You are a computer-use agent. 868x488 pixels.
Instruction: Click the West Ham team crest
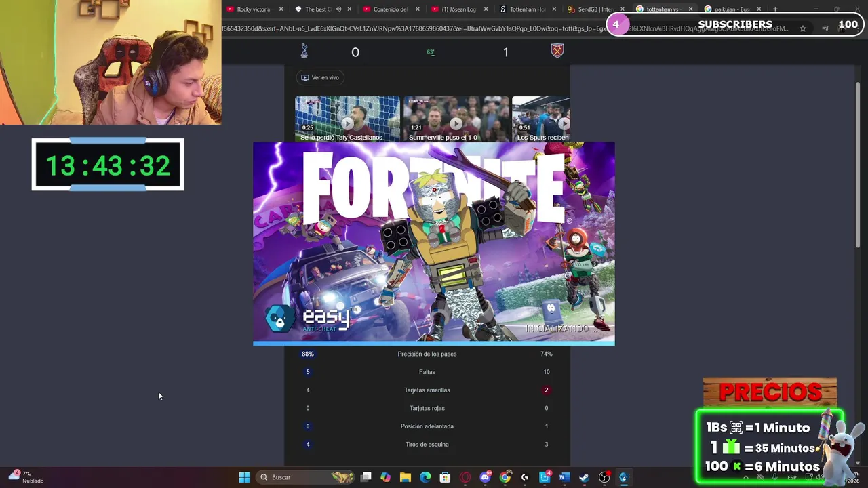557,50
